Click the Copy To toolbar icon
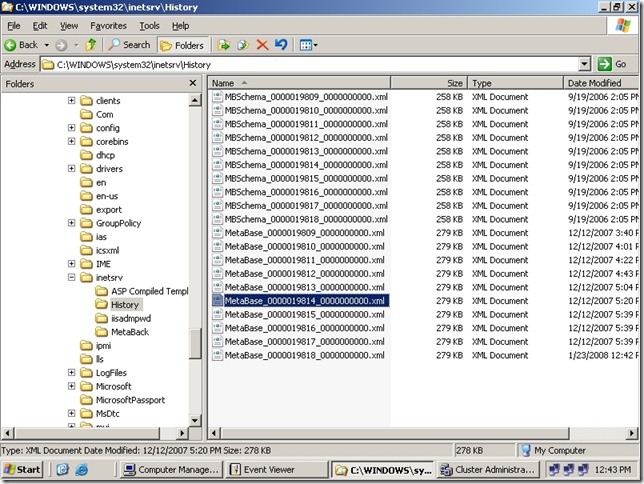The height and width of the screenshot is (484, 644). click(x=243, y=45)
